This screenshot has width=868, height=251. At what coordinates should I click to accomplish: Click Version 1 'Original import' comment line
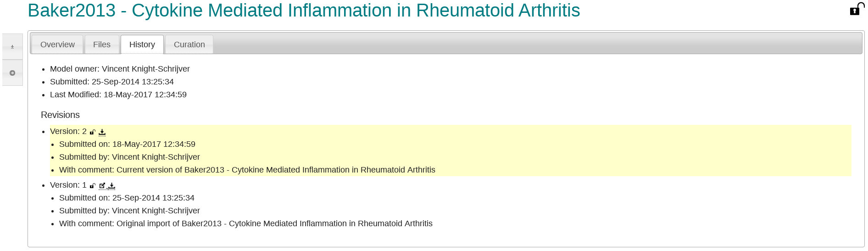pos(245,223)
